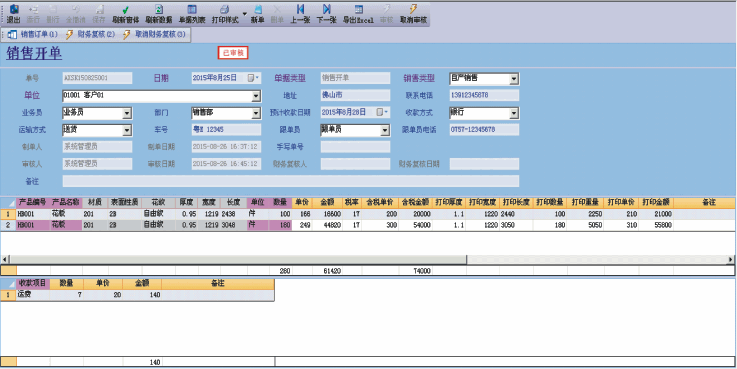
Task: Click the greyed 删行 delete-row icon
Action: (53, 14)
